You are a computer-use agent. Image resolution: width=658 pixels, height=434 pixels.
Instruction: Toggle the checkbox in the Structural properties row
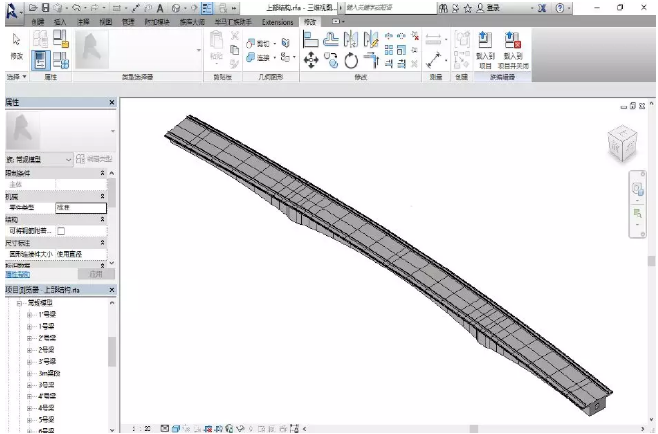pos(61,231)
